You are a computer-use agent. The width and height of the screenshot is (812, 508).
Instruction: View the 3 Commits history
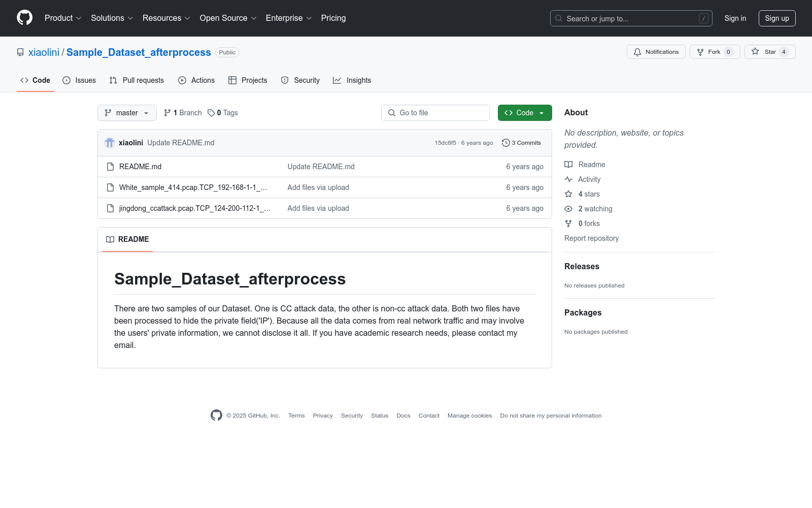pos(521,143)
